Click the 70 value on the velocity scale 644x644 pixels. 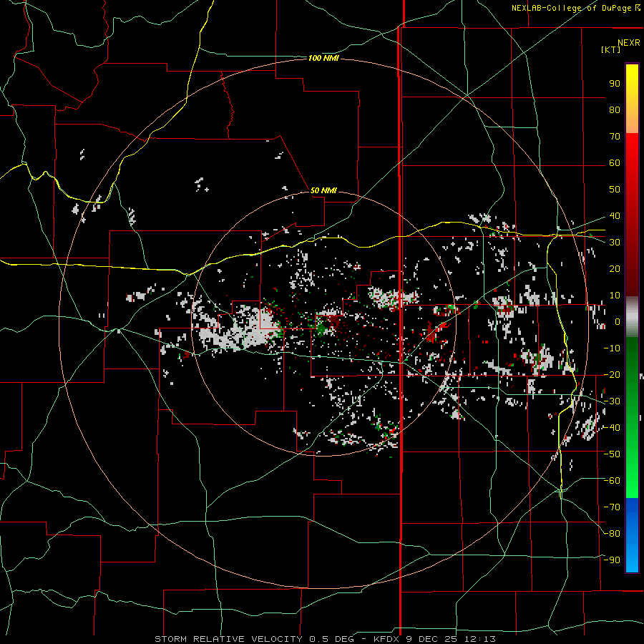615,137
